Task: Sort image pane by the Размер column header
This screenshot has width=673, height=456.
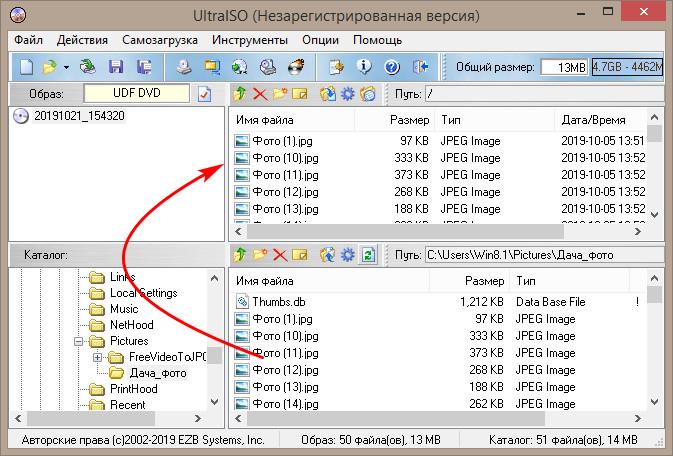Action: point(394,120)
